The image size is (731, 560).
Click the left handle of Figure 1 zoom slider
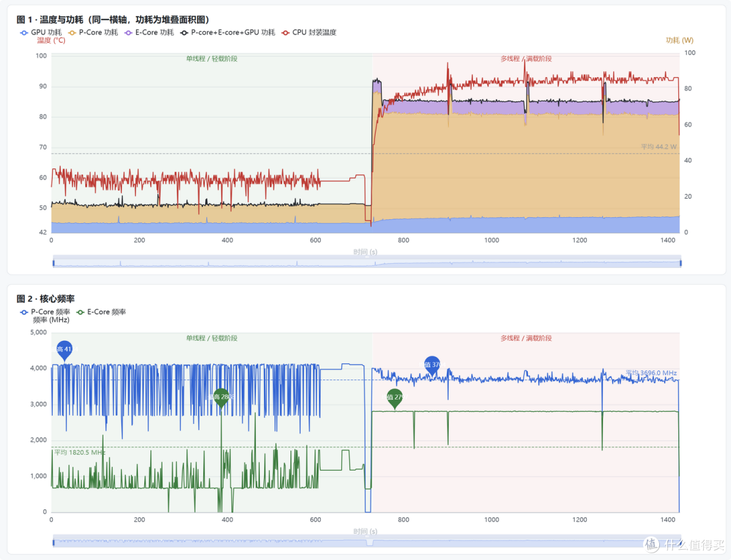(53, 263)
